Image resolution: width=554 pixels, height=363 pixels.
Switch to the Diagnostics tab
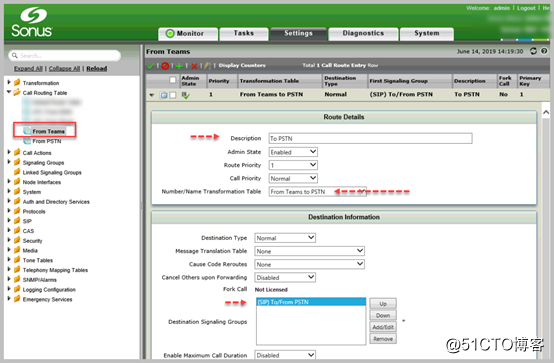(363, 34)
